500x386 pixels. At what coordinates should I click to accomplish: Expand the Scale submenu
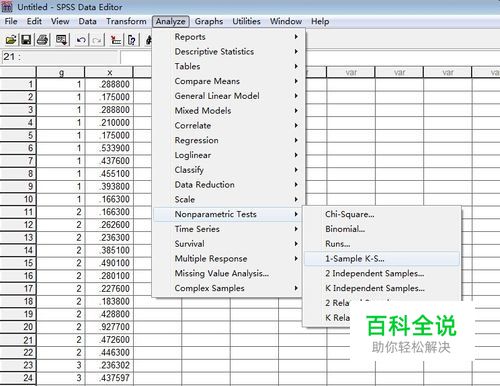click(228, 199)
